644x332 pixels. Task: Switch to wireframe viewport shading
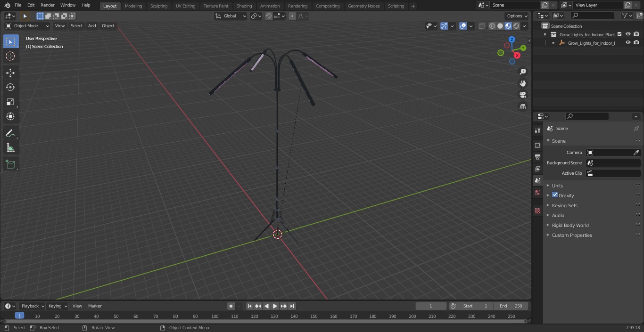[492, 26]
